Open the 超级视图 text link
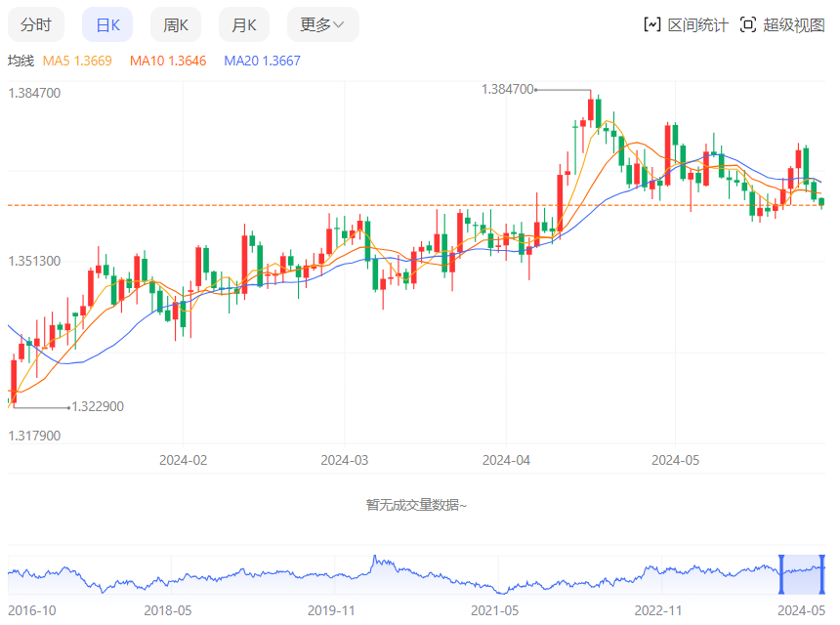840x625 pixels. (794, 24)
